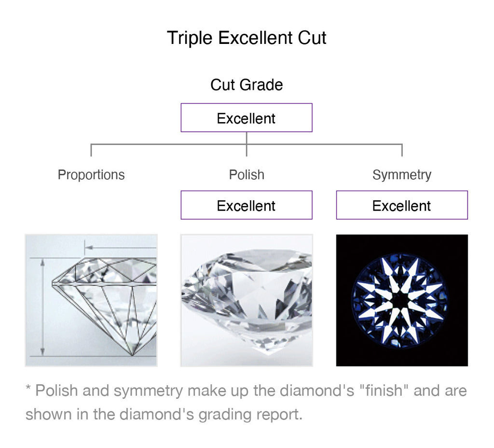Click the horizontal arrow atop proportions diagram
The image size is (494, 448).
(121, 249)
